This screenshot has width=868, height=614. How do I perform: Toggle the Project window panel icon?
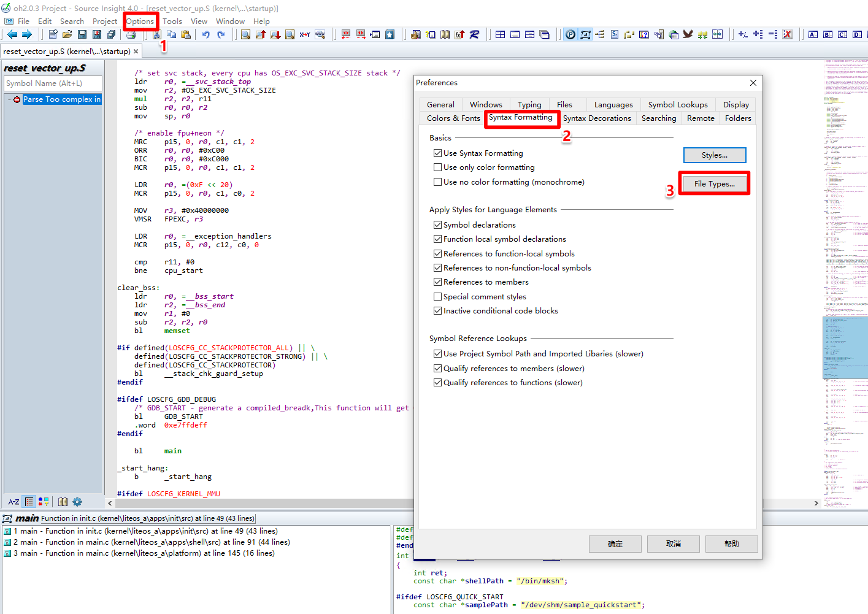point(570,35)
